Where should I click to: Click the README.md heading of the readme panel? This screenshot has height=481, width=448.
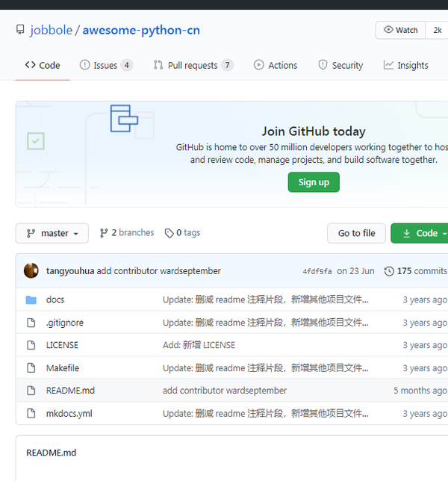pos(52,453)
